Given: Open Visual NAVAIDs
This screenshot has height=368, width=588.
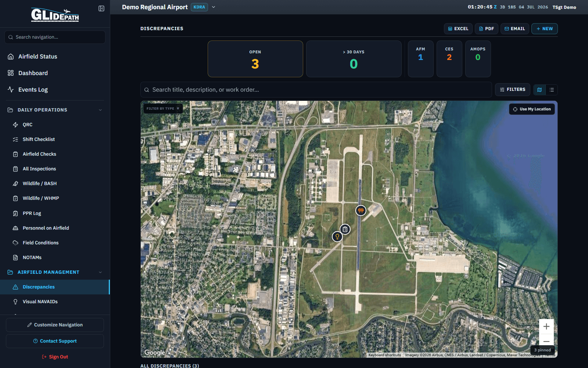Looking at the screenshot, I should click(x=55, y=301).
